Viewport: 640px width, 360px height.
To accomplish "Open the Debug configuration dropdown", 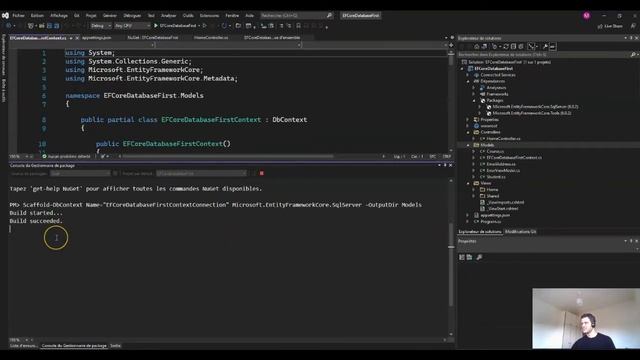I will point(100,26).
